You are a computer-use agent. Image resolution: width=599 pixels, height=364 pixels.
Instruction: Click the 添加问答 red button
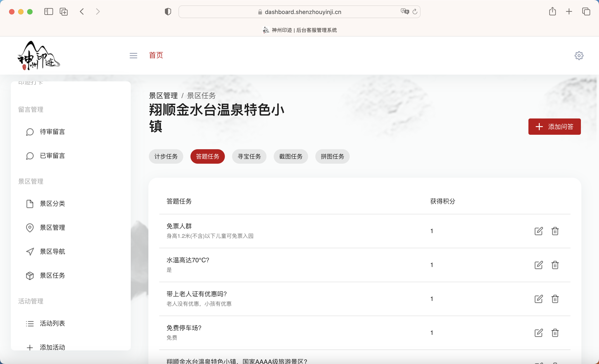(554, 127)
